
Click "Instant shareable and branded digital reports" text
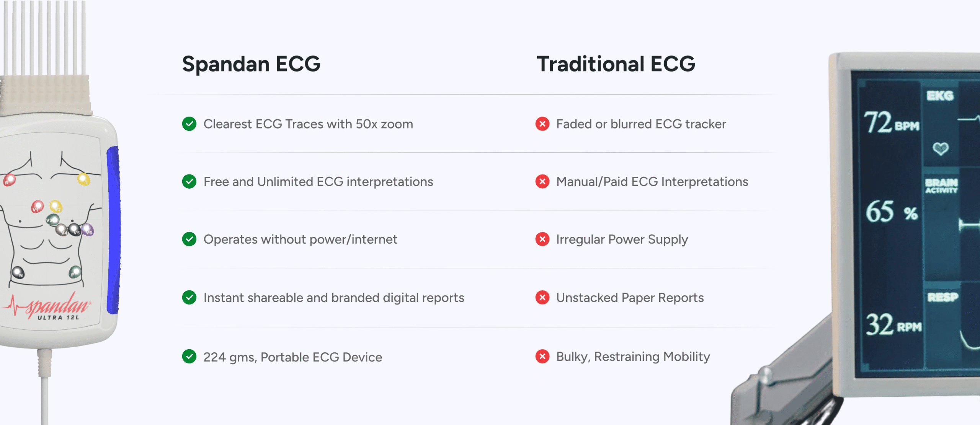[333, 298]
